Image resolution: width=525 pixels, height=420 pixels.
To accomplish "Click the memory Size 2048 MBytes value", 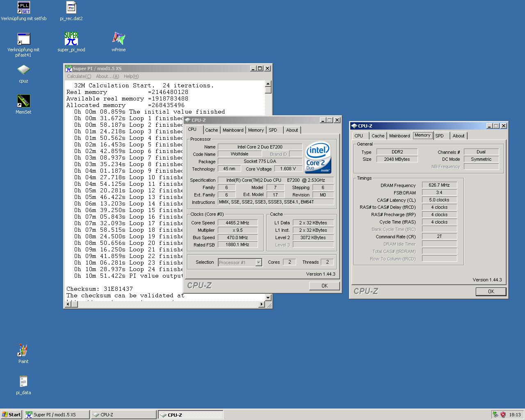I will click(x=397, y=159).
